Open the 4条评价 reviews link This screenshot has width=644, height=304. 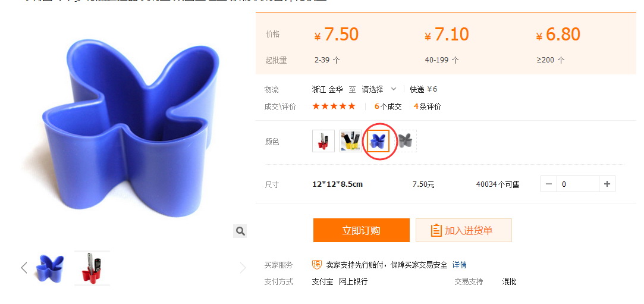coord(427,106)
